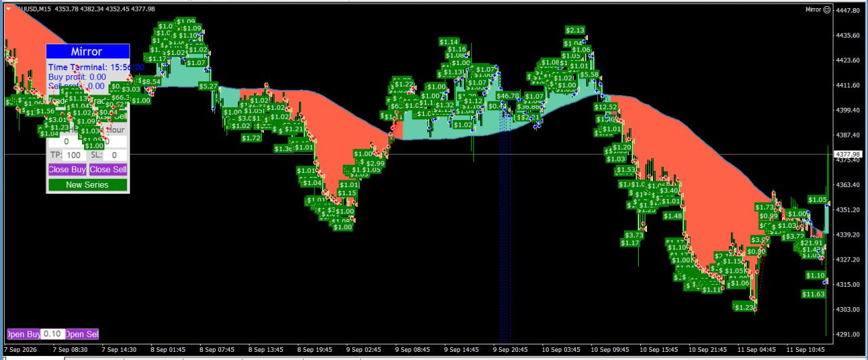The image size is (868, 360).
Task: Select the $12.52 profit label
Action: tap(606, 107)
